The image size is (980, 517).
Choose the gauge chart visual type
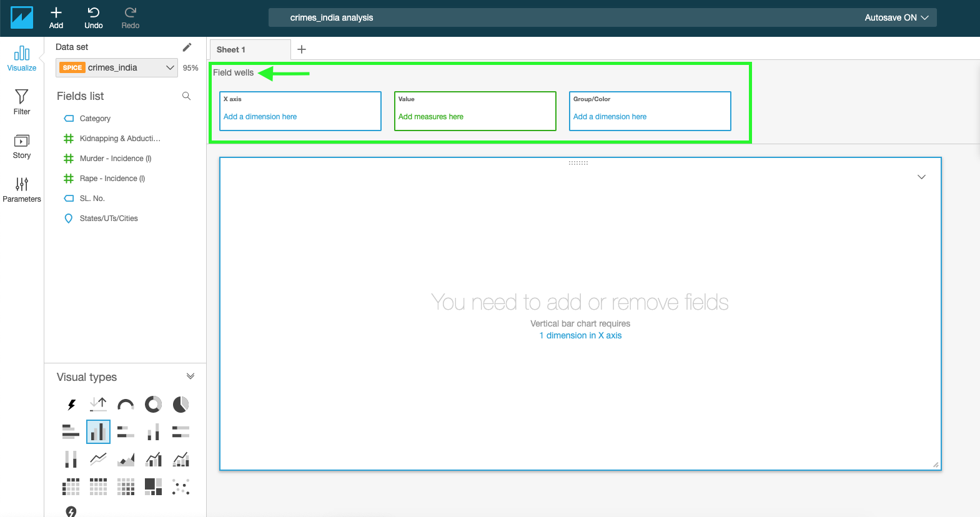point(126,405)
